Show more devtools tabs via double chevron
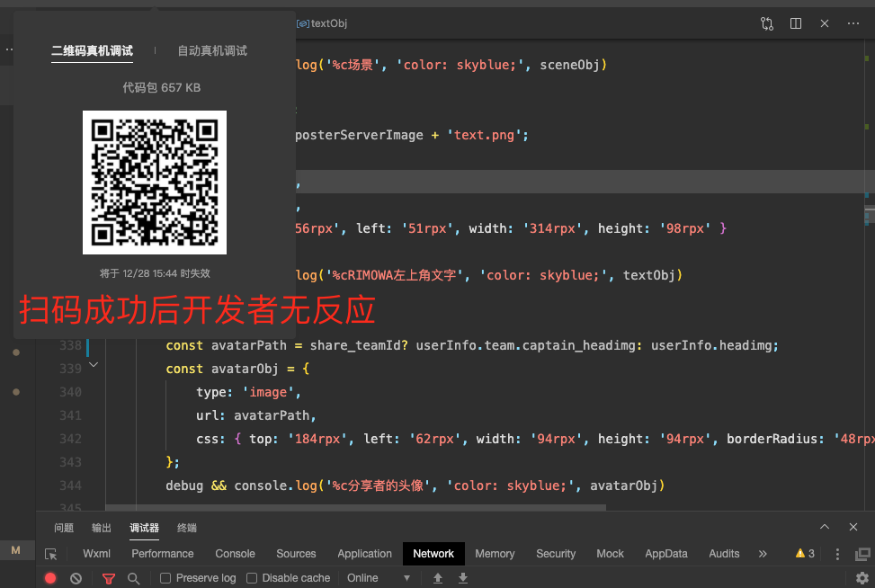The width and height of the screenshot is (875, 588). pos(763,554)
